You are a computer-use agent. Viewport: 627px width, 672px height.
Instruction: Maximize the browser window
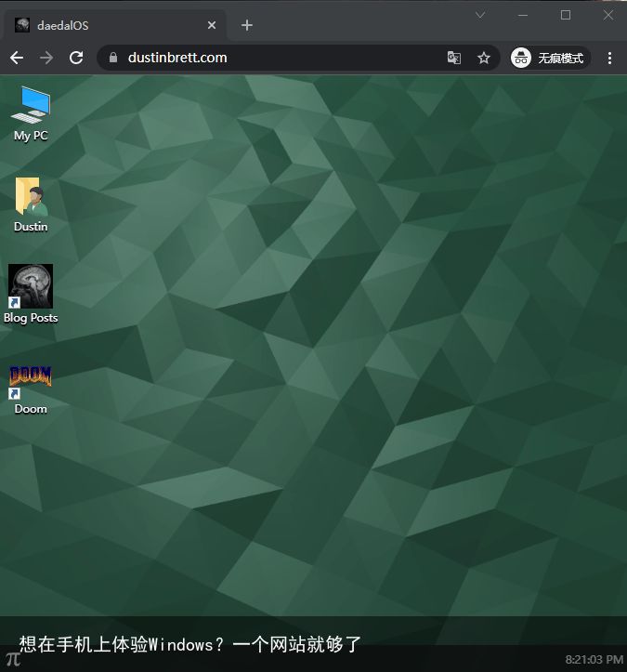coord(566,16)
